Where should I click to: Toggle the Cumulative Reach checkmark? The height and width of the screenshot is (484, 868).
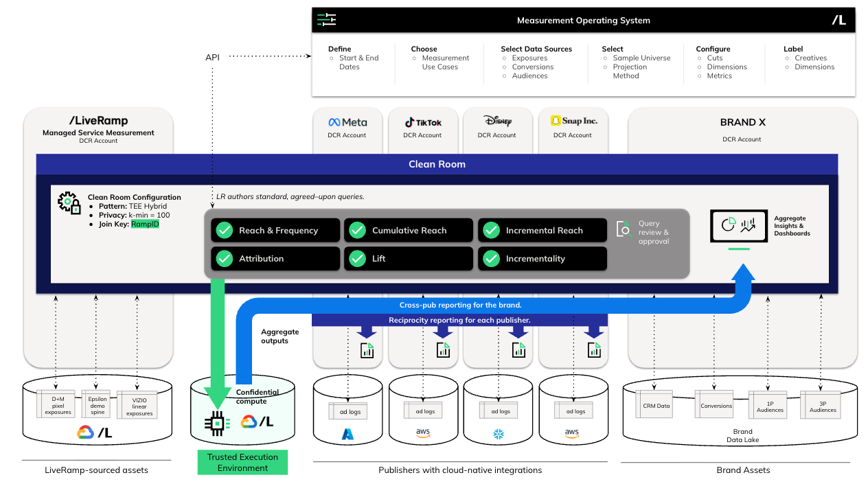[358, 230]
